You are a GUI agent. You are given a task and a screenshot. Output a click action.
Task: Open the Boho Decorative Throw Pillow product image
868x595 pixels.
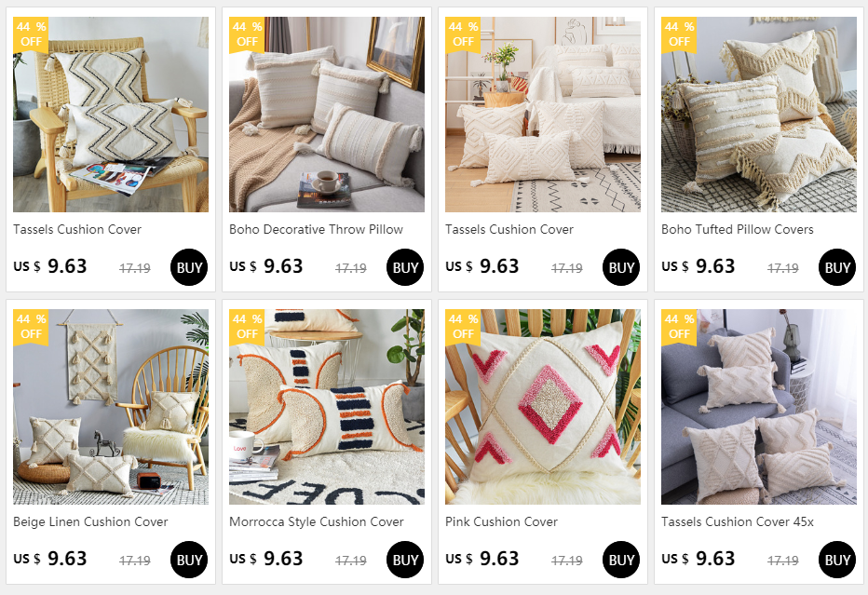pos(327,114)
